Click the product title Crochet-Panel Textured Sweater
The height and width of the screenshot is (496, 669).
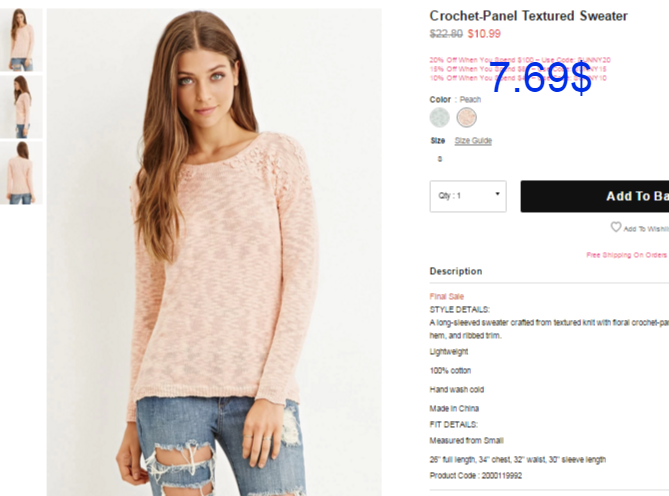click(x=528, y=16)
